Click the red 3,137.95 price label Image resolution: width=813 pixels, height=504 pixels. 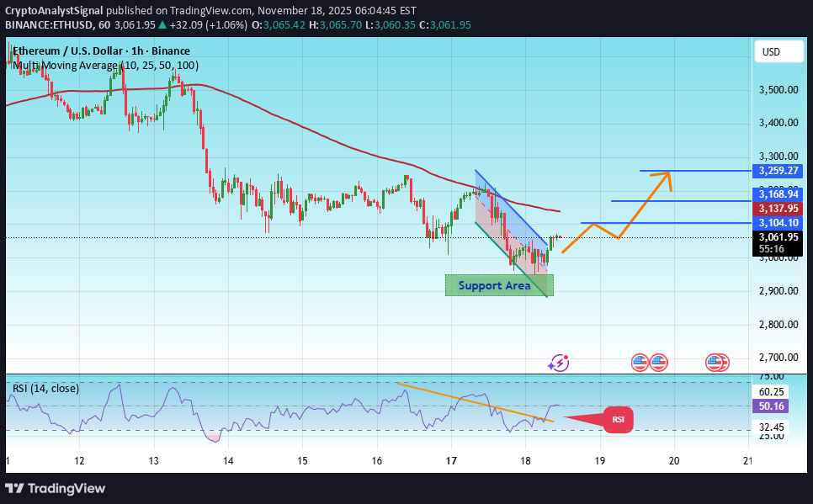pyautogui.click(x=776, y=207)
